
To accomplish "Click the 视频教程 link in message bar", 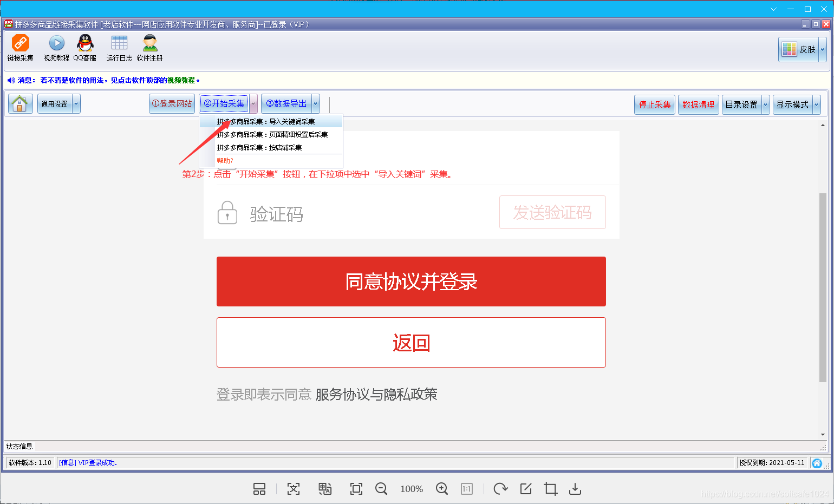I will [181, 80].
